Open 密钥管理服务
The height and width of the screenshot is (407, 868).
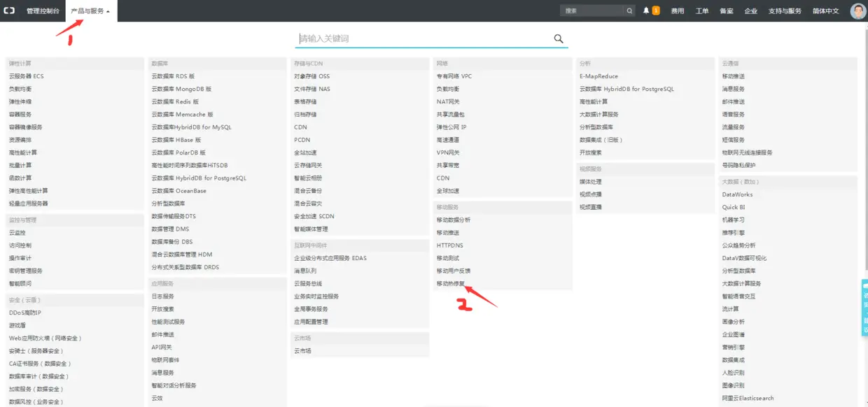[x=26, y=271]
